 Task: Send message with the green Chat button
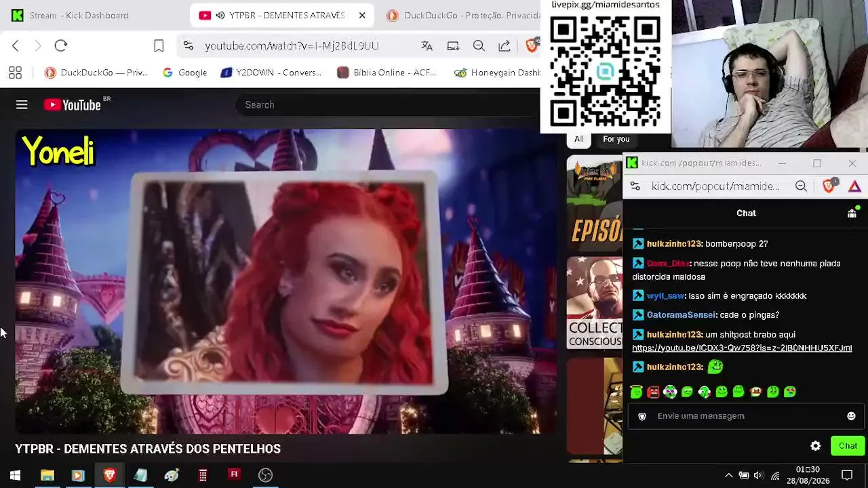[x=848, y=446]
